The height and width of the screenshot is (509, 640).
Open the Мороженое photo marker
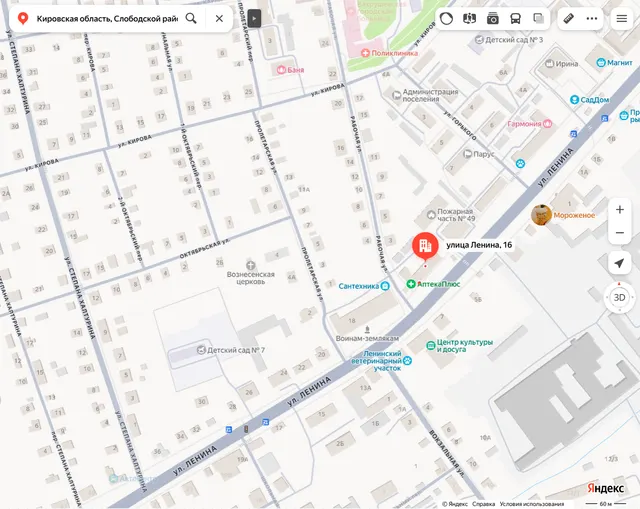542,215
